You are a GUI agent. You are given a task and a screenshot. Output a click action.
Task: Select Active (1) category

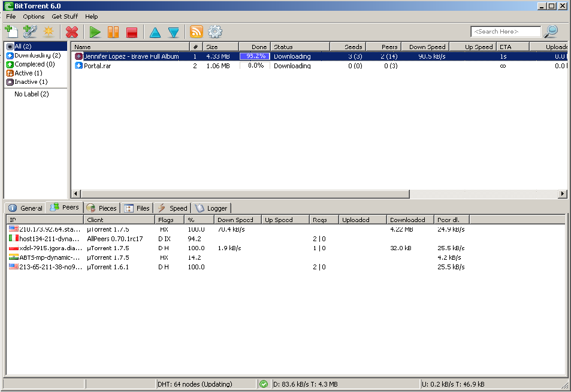coord(36,73)
